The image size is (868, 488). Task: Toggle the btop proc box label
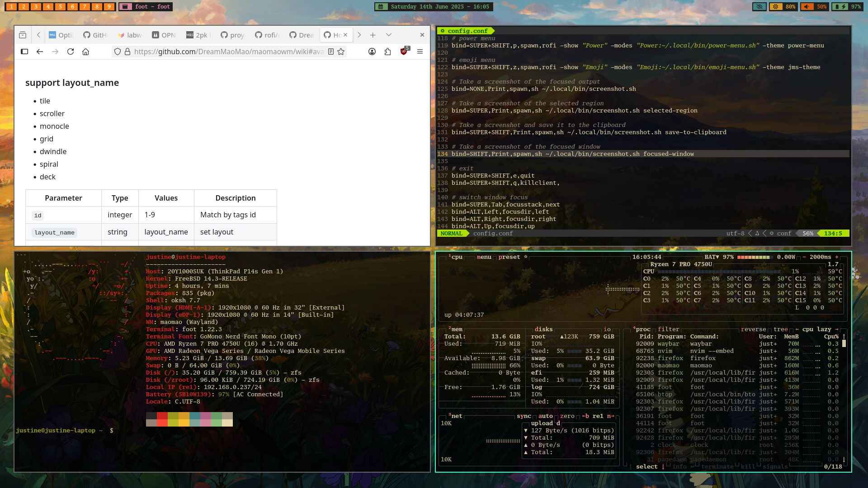642,329
